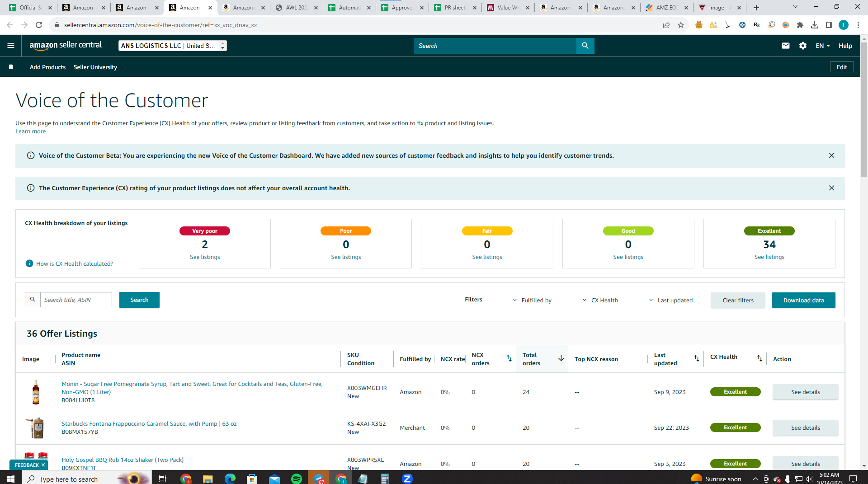This screenshot has width=868, height=484.
Task: Open the messages envelope icon
Action: click(x=786, y=46)
